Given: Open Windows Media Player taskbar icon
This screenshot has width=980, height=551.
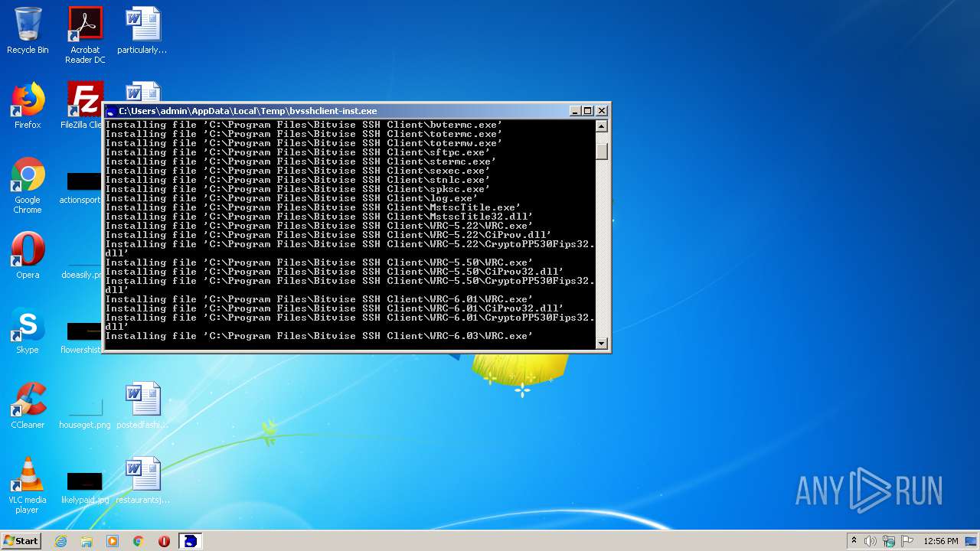Looking at the screenshot, I should tap(113, 541).
